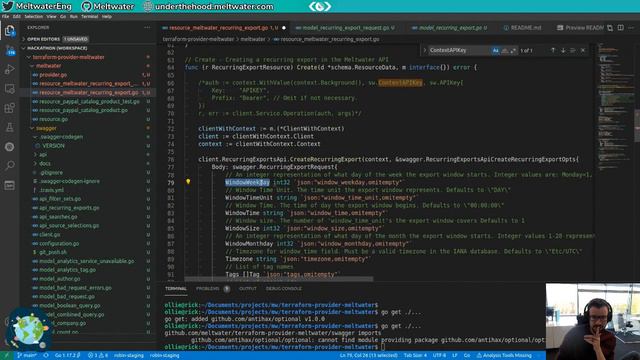The height and width of the screenshot is (360, 640).
Task: Toggle Use Regular Expression in find widget
Action: click(x=513, y=50)
